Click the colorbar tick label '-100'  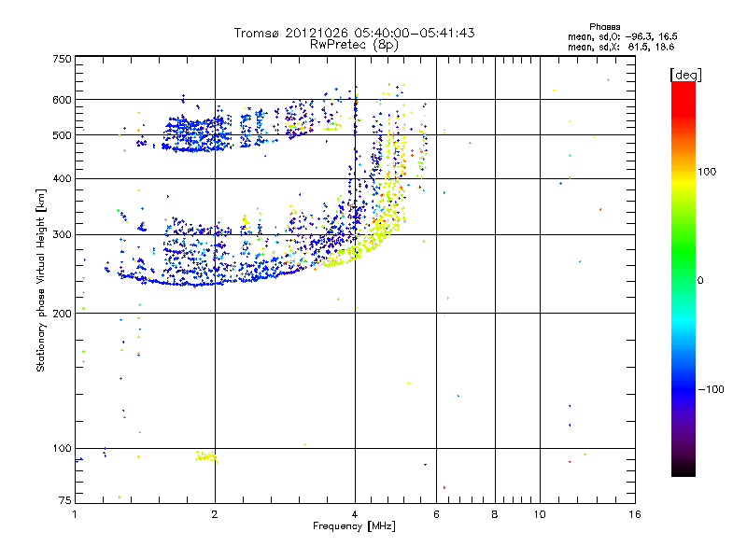click(711, 389)
